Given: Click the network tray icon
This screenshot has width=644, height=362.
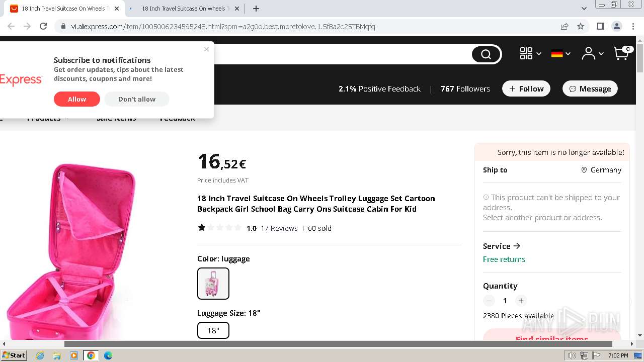Looking at the screenshot, I should pos(584,355).
